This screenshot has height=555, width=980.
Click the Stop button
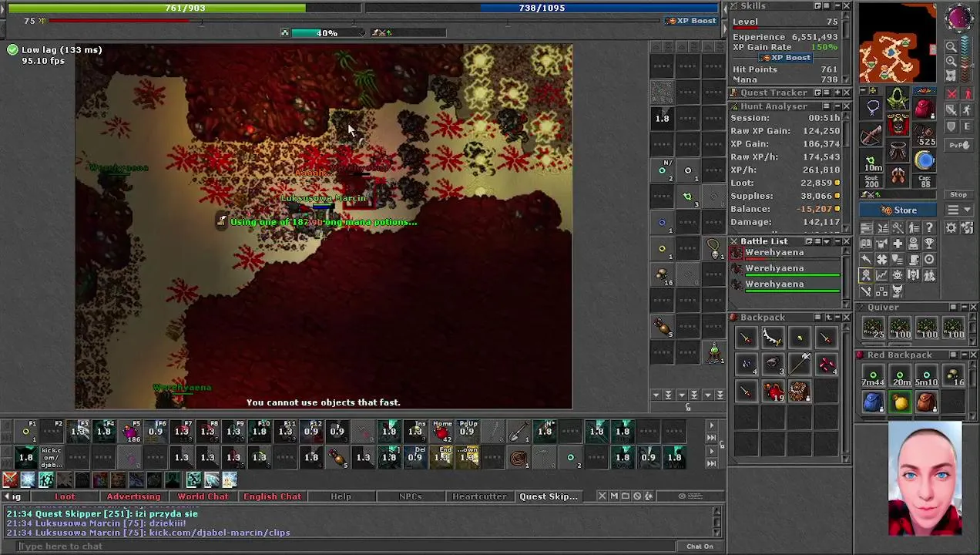point(958,194)
